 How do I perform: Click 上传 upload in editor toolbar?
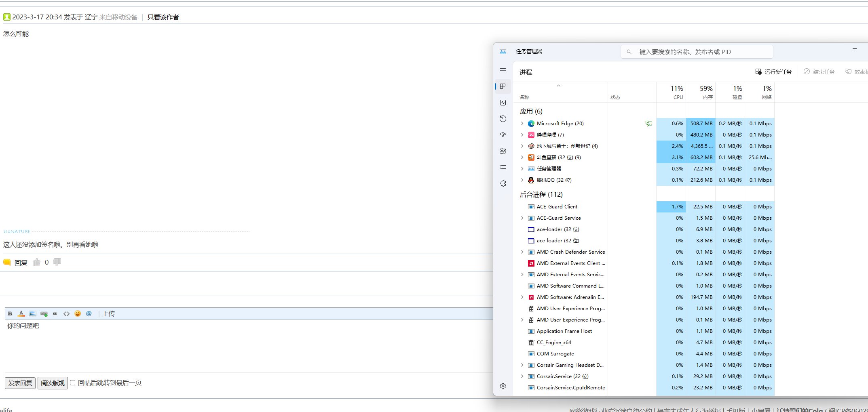[108, 313]
